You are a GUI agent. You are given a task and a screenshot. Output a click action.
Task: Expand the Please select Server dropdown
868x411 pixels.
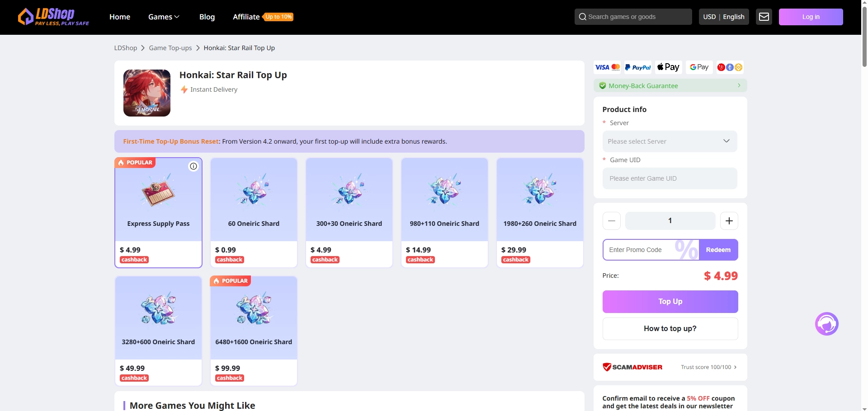(670, 141)
